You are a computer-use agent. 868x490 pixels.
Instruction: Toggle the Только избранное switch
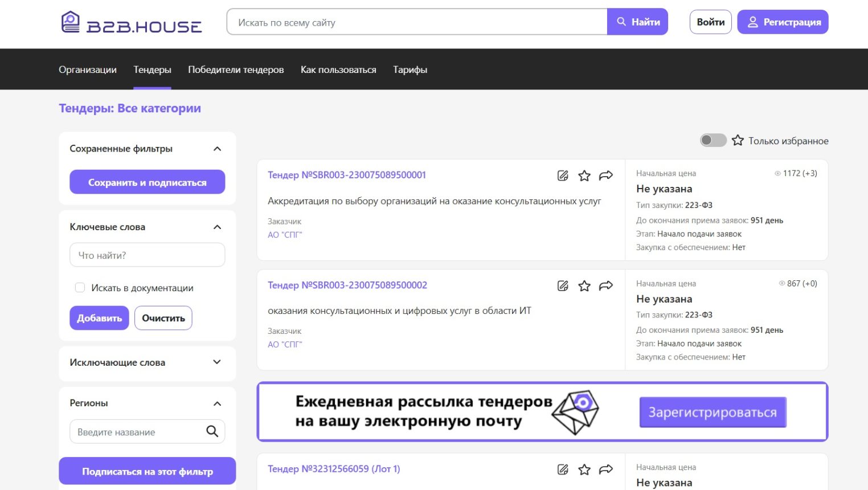[x=713, y=140]
